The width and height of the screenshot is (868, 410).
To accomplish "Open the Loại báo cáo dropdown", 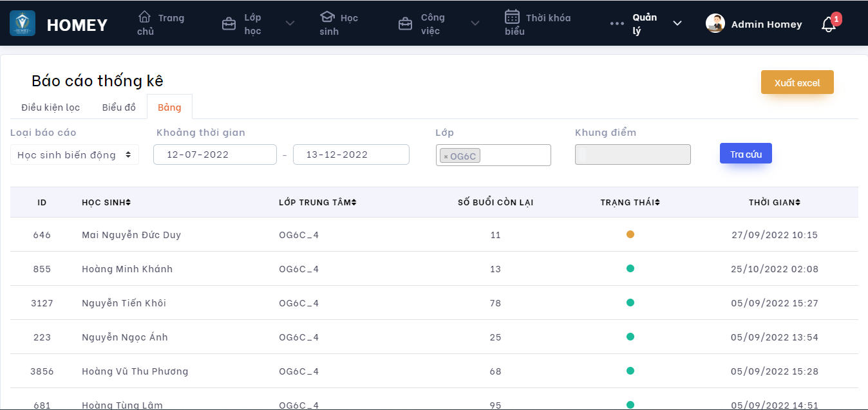I will point(74,154).
